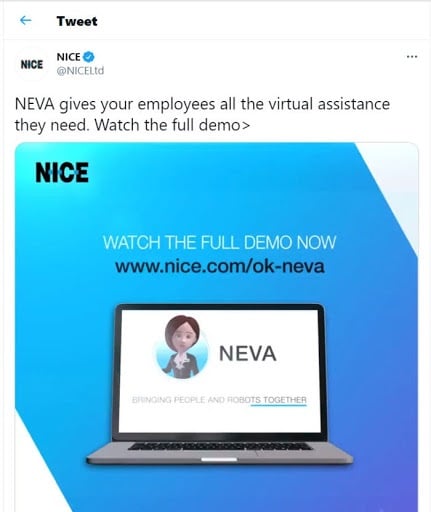The image size is (431, 512).
Task: Click the laptop trackpad notch
Action: pyautogui.click(x=219, y=459)
